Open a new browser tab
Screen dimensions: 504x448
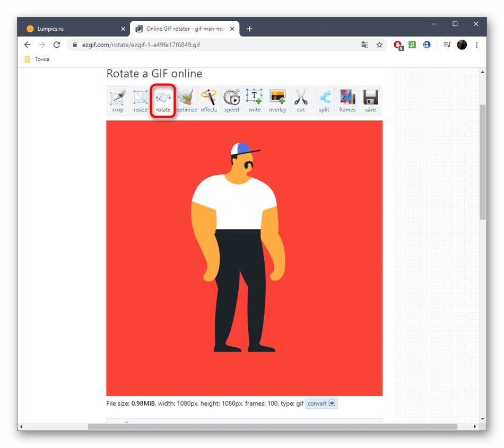(249, 29)
